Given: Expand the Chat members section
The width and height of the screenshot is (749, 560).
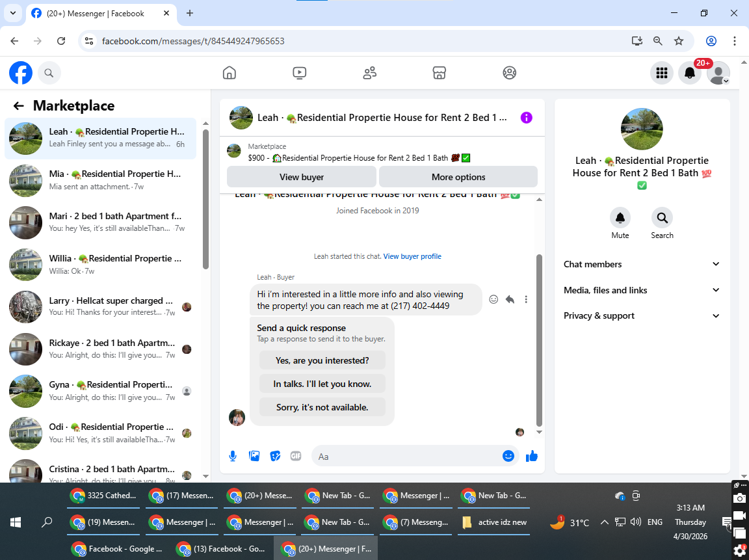Looking at the screenshot, I should point(642,264).
